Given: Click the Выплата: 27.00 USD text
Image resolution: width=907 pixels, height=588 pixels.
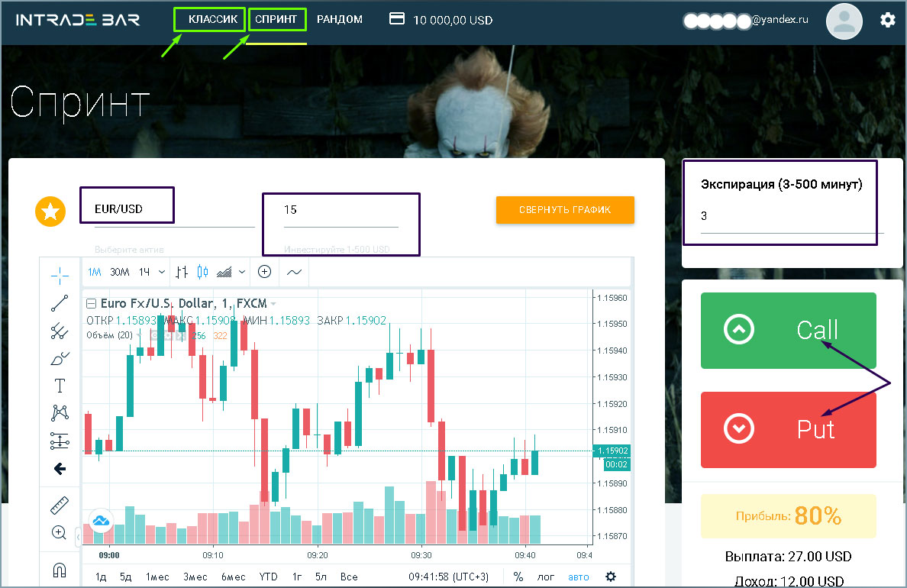Looking at the screenshot, I should [x=789, y=557].
